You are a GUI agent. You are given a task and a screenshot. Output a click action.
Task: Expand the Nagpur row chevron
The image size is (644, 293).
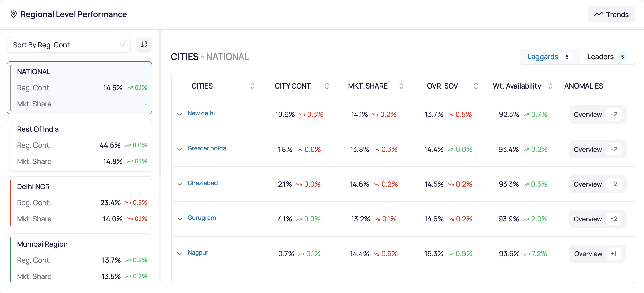(x=180, y=253)
